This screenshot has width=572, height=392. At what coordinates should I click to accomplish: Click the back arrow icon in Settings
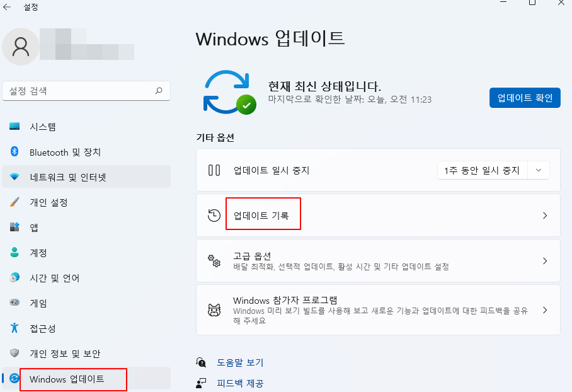7,7
